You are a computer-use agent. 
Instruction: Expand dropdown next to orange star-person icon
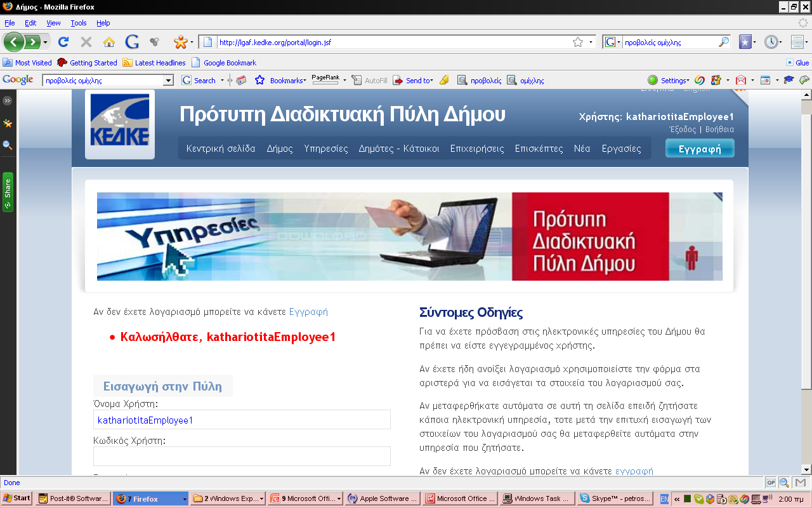tap(193, 43)
